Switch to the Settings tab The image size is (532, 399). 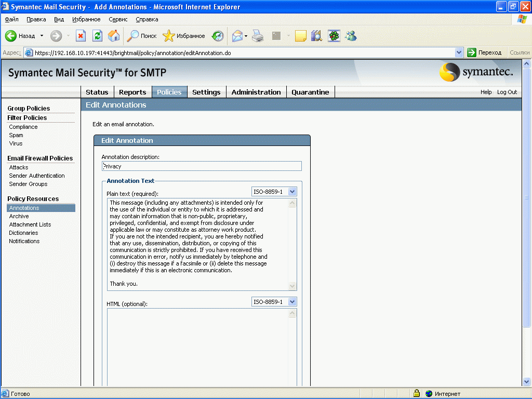click(206, 92)
